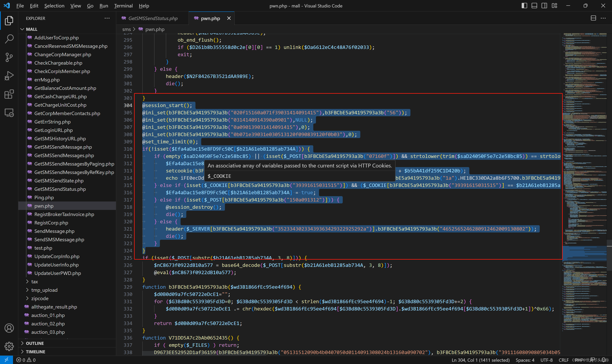Toggle the Secondary Side Bar layout button
The width and height of the screenshot is (612, 364).
pyautogui.click(x=544, y=6)
